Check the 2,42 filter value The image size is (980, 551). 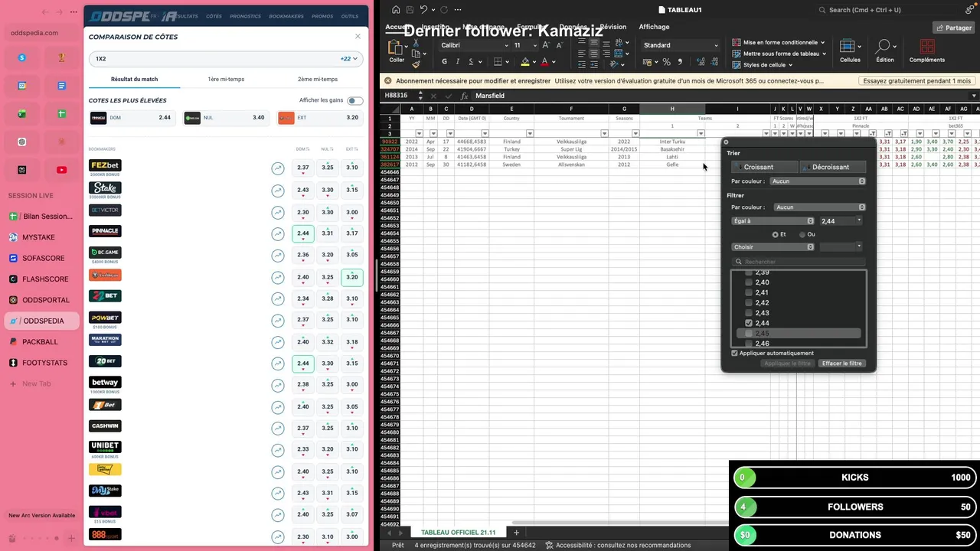pos(749,303)
